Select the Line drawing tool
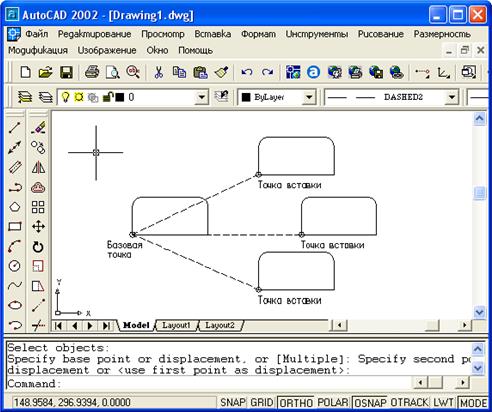Screen dimensions: 492x412 click(15, 128)
